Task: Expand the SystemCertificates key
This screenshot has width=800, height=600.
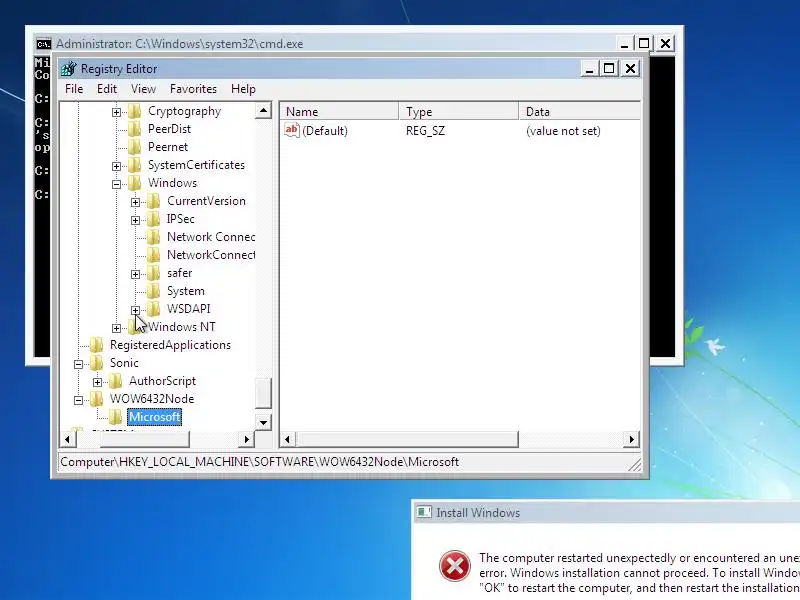Action: (116, 166)
